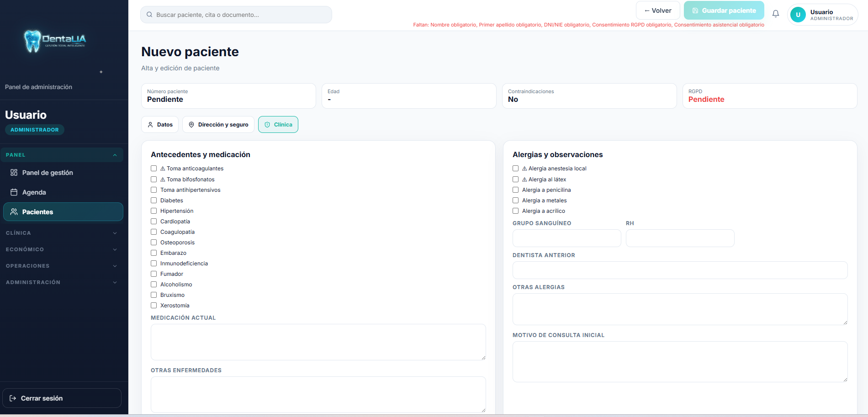Click the Grupo sanguíneo input field

tap(566, 238)
